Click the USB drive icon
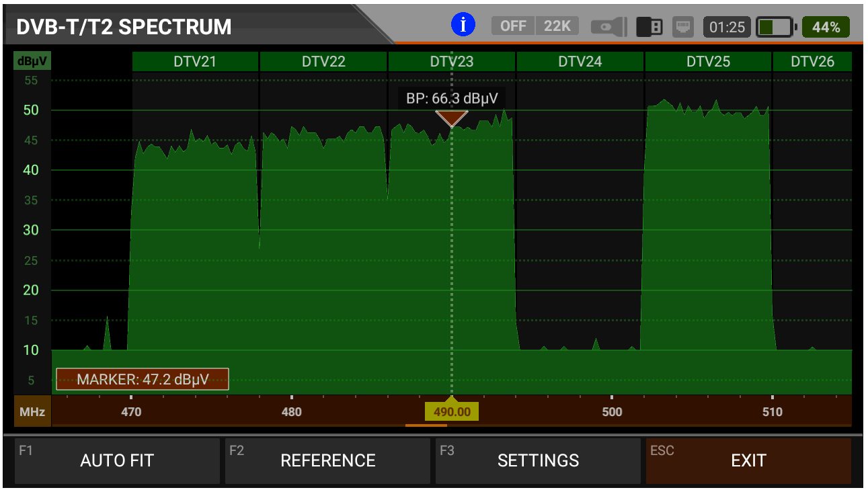 pos(649,27)
